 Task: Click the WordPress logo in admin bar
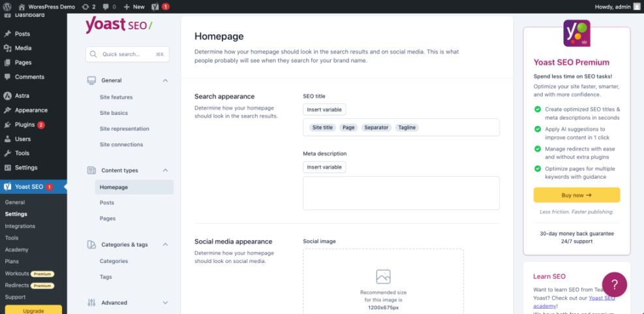pos(7,7)
